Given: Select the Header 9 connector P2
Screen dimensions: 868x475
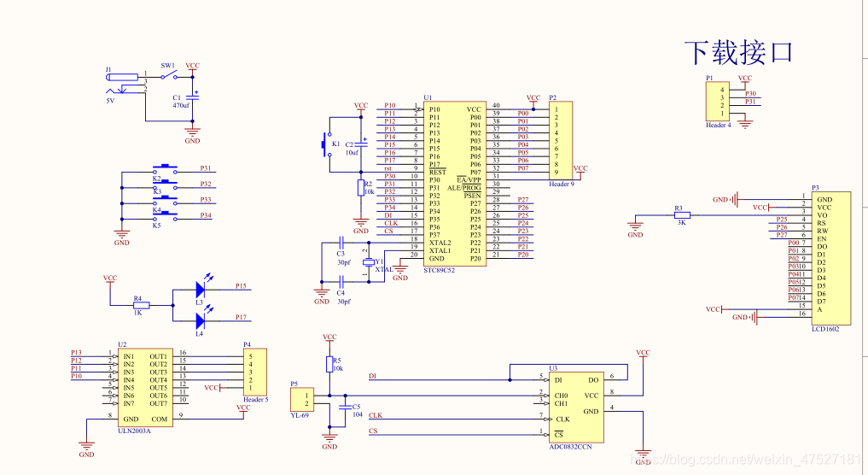Looking at the screenshot, I should pos(561,141).
